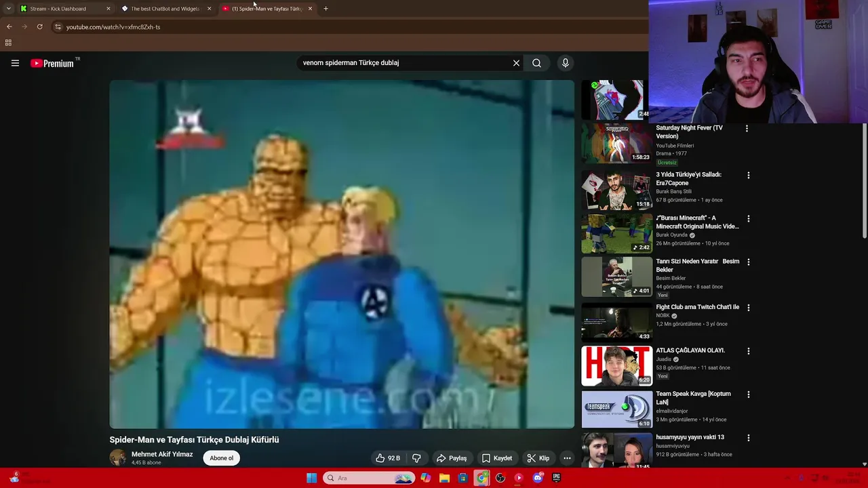
Task: Open Mehmet Akif Yılmaz channel name
Action: point(162,454)
